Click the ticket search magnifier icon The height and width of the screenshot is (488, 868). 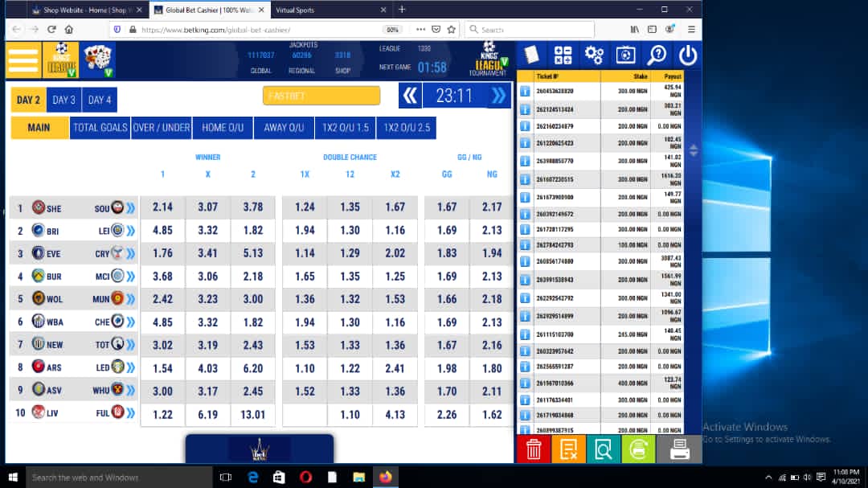pyautogui.click(x=604, y=449)
